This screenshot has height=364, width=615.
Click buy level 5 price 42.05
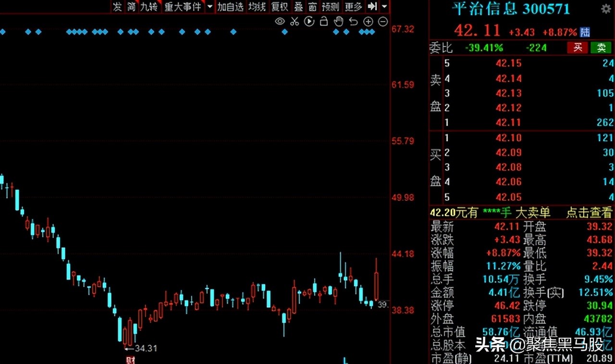point(508,197)
